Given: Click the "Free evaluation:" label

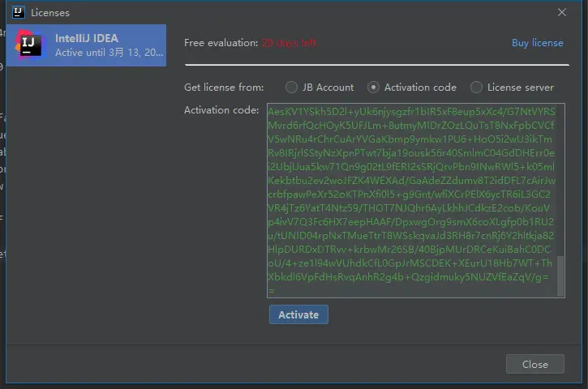Looking at the screenshot, I should [x=221, y=43].
